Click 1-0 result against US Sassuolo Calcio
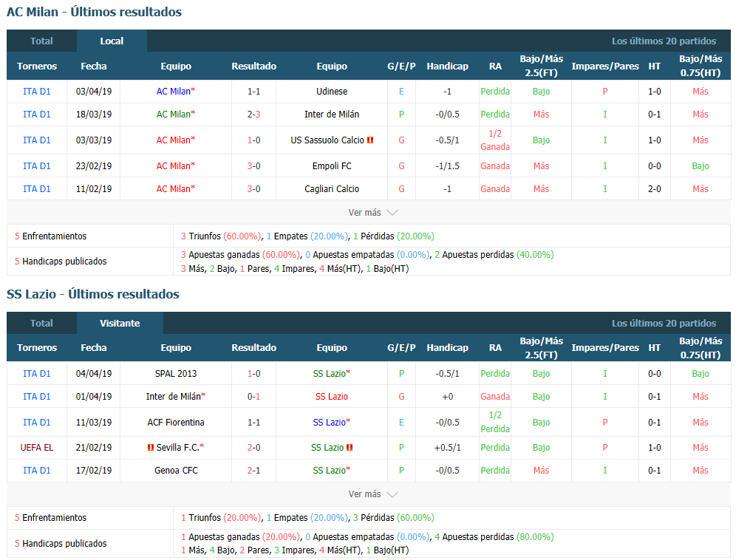 (x=254, y=140)
